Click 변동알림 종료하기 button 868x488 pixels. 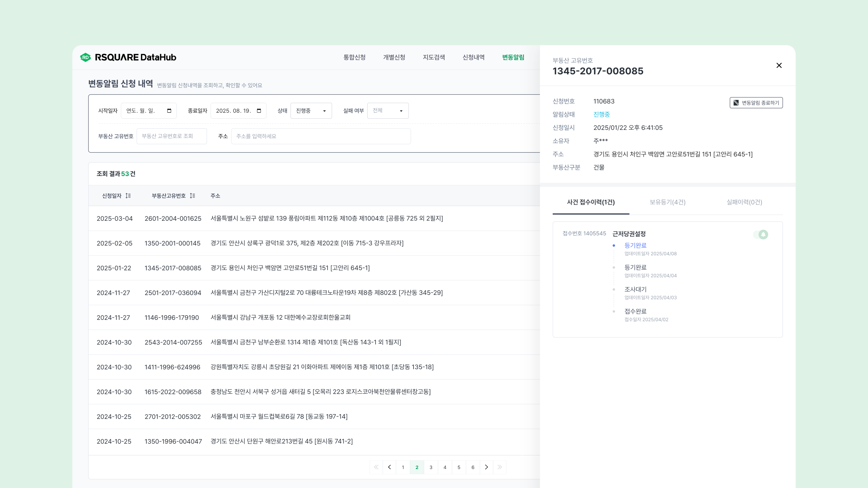[756, 103]
